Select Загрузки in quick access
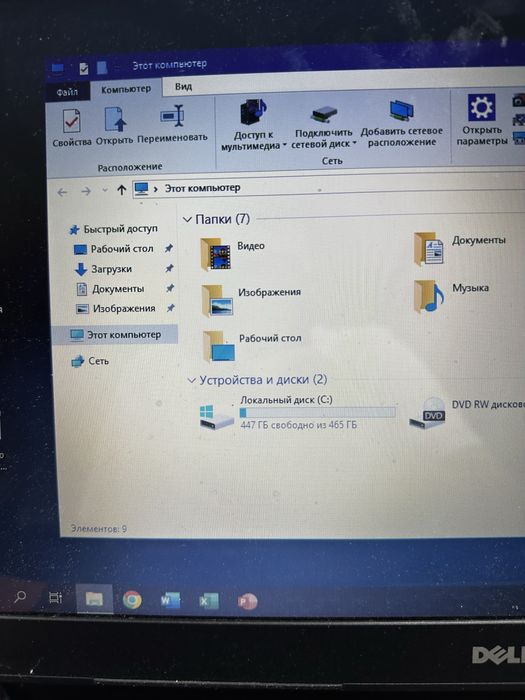 104,269
